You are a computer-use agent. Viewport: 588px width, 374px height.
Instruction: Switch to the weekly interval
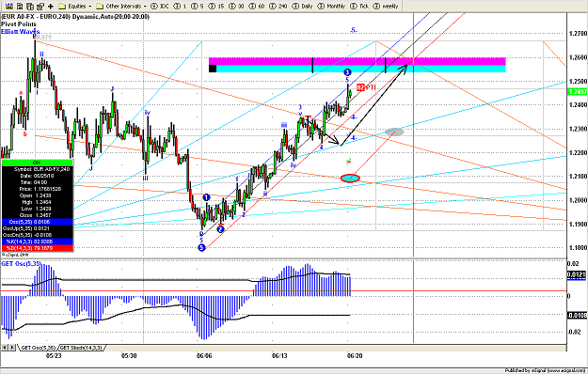(x=386, y=6)
